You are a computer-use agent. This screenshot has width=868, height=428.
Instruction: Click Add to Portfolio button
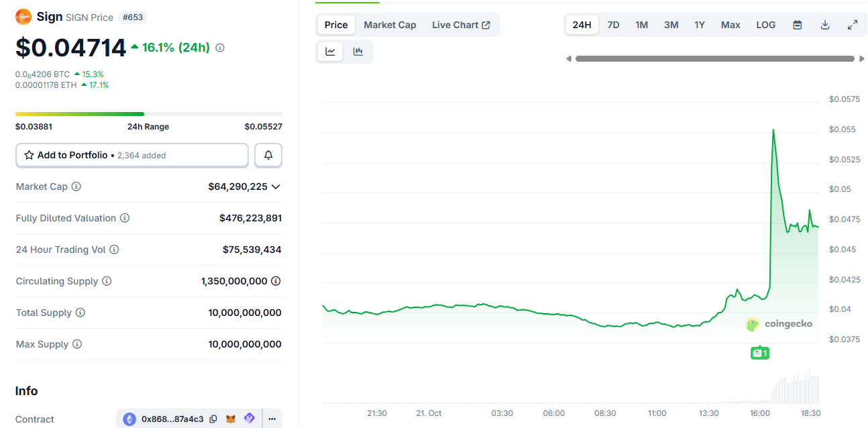click(x=132, y=155)
